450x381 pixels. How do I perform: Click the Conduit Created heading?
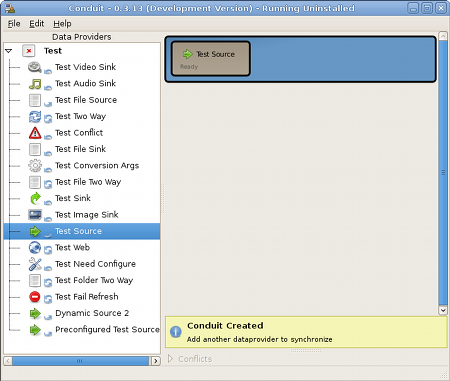tap(225, 326)
